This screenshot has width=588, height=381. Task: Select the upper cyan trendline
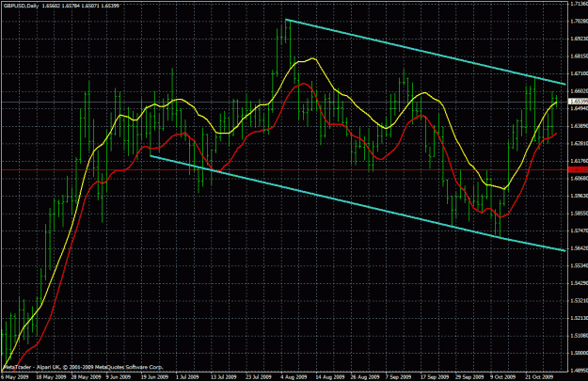(425, 52)
